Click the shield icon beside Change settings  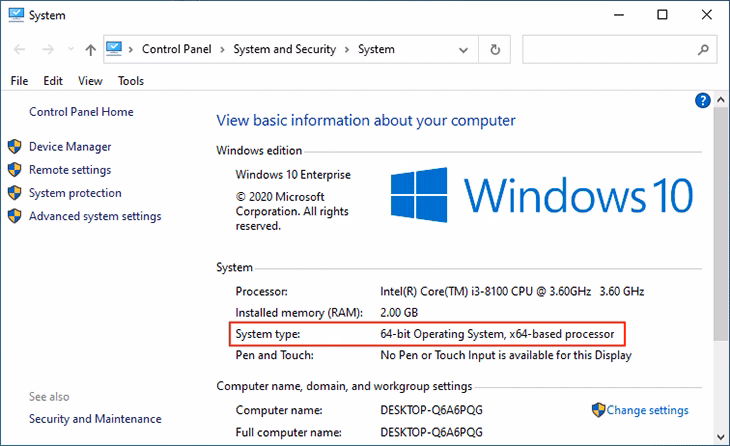click(598, 410)
